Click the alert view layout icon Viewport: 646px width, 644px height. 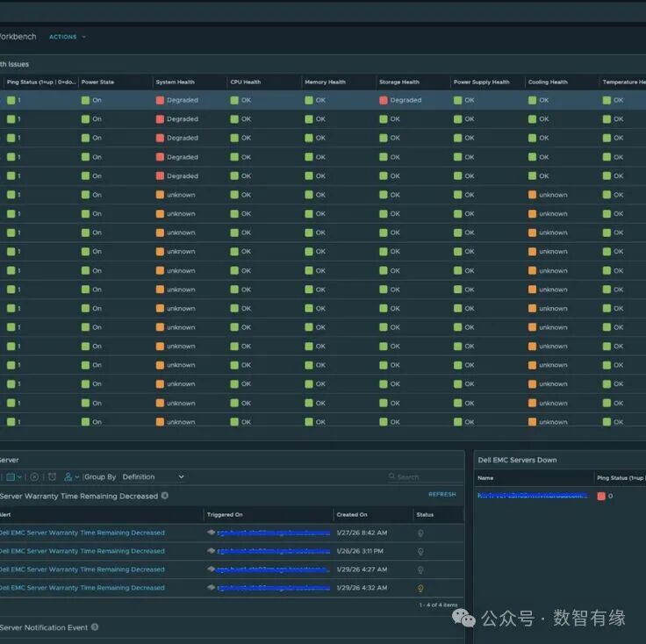point(12,477)
